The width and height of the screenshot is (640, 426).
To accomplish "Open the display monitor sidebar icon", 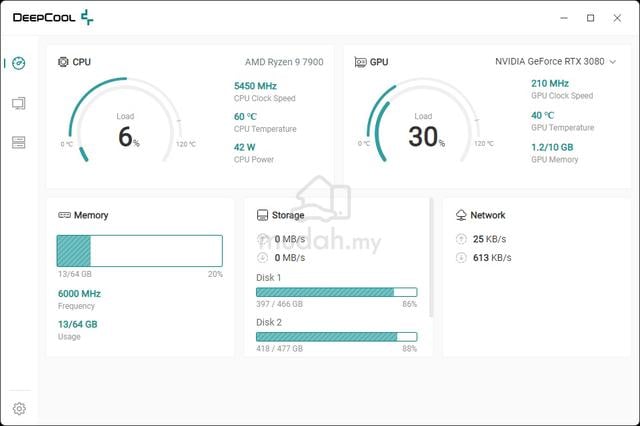I will pyautogui.click(x=19, y=103).
